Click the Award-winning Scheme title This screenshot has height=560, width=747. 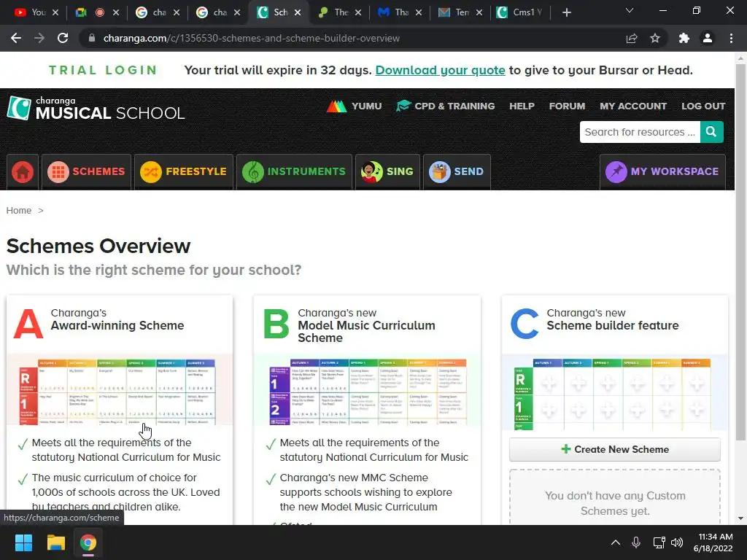pyautogui.click(x=117, y=326)
